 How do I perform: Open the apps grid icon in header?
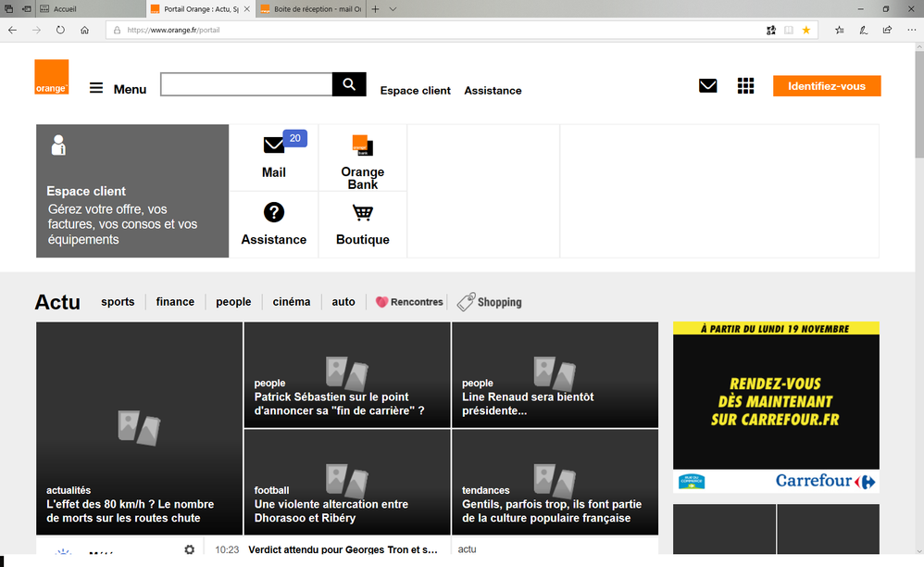tap(745, 86)
